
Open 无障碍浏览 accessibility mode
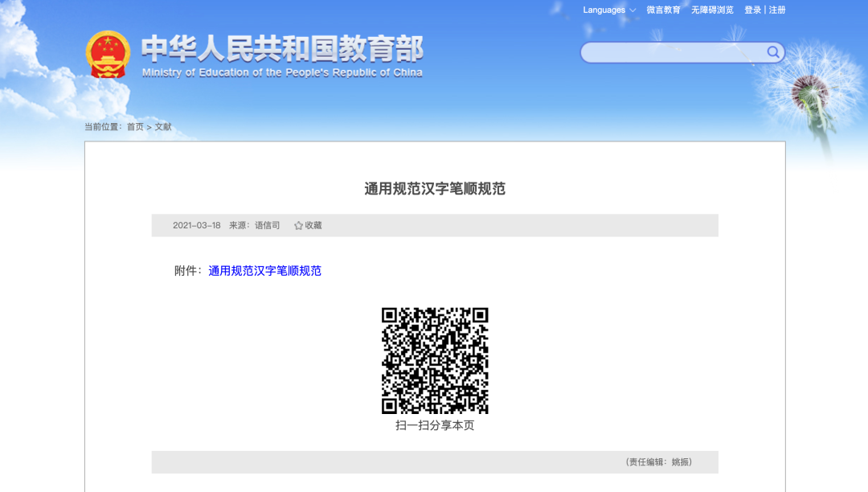pyautogui.click(x=712, y=10)
